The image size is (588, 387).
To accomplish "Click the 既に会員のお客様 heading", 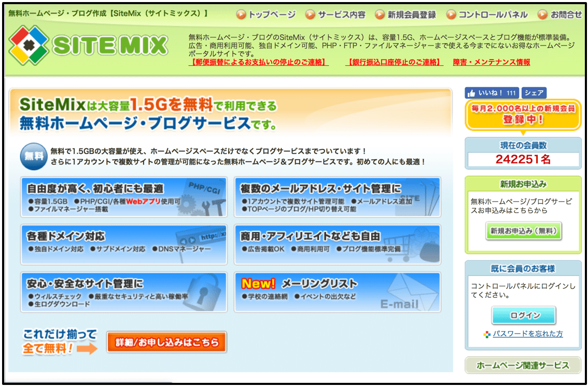I will pos(523,269).
